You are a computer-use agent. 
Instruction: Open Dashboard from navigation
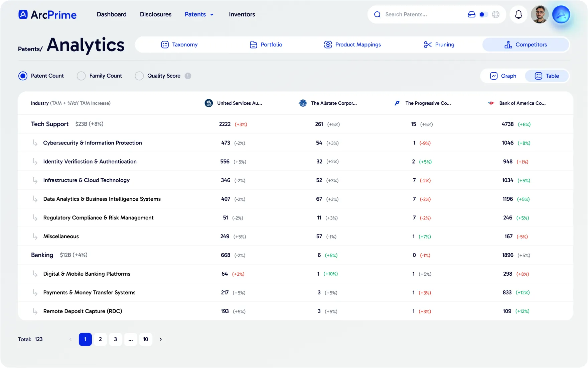(112, 14)
